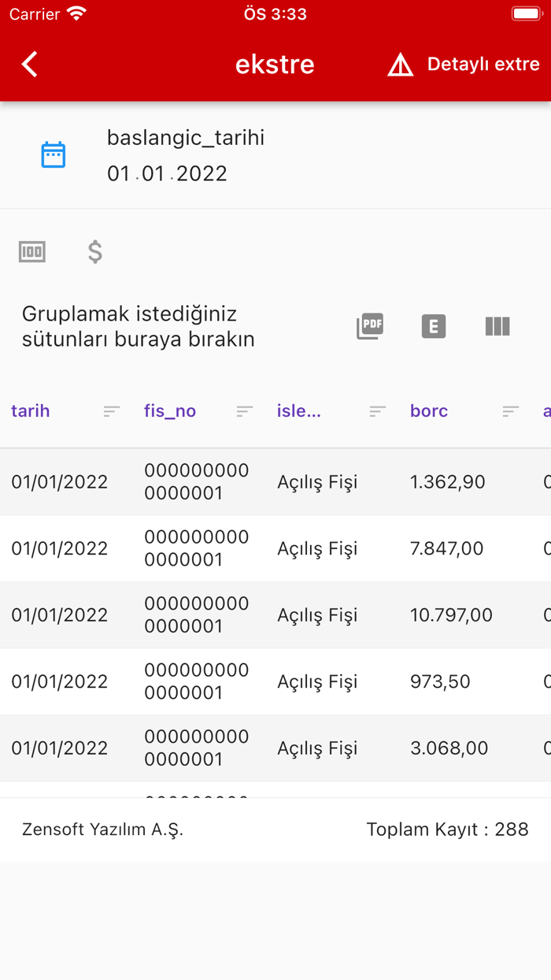Select the borc value 3.068,00
Image resolution: width=551 pixels, height=980 pixels.
click(x=449, y=748)
